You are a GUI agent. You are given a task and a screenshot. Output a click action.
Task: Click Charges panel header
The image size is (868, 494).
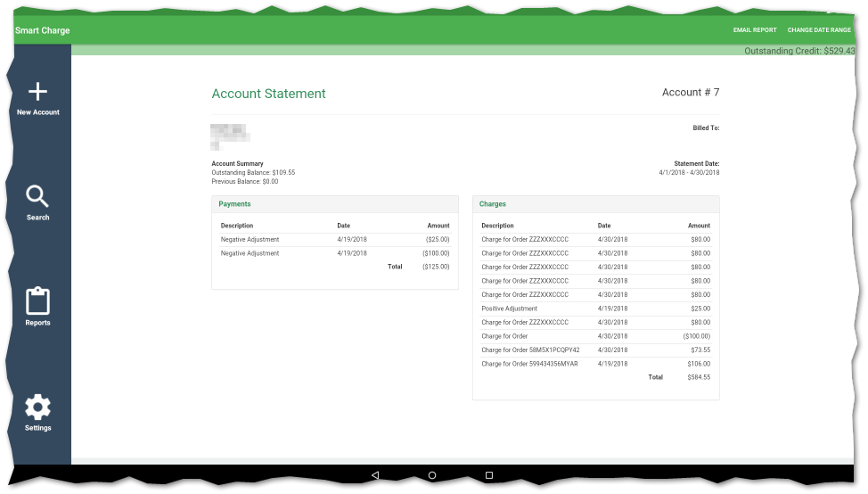[596, 204]
